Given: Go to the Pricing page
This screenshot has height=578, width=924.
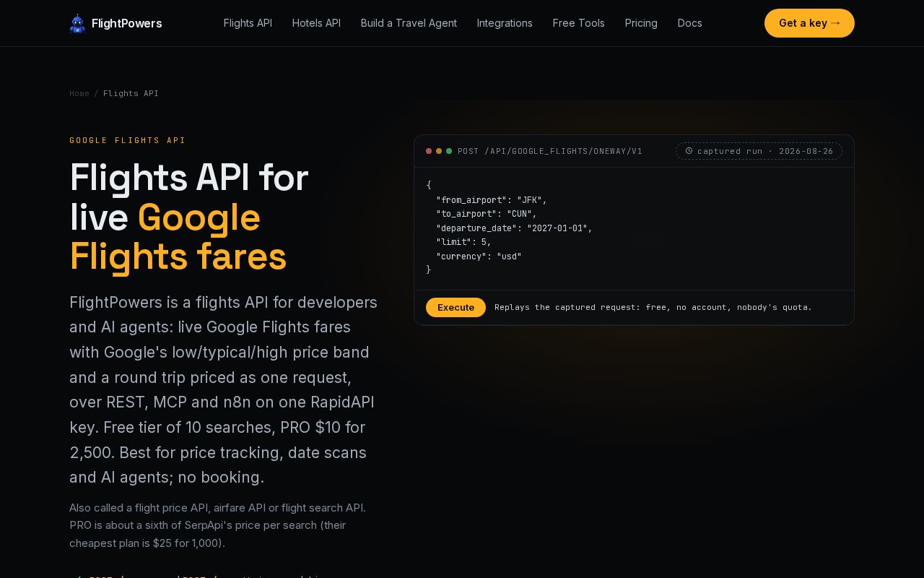Looking at the screenshot, I should pos(641,23).
